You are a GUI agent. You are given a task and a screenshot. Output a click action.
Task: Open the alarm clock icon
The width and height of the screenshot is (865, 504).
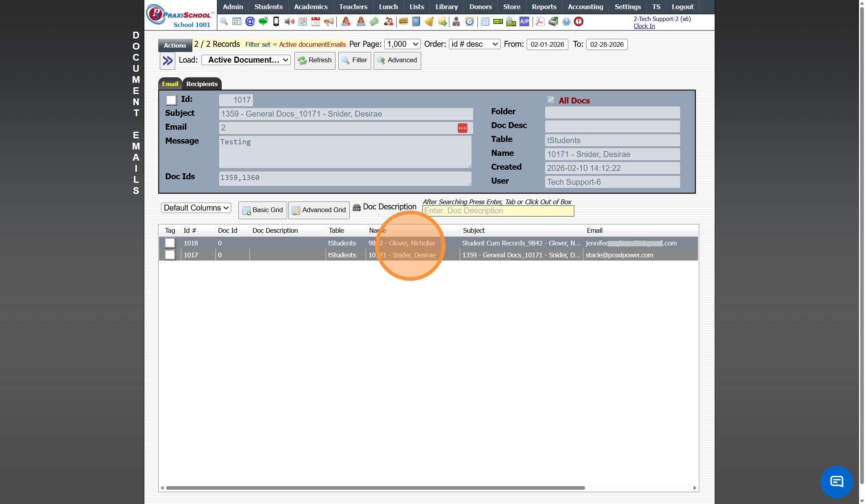(x=470, y=21)
